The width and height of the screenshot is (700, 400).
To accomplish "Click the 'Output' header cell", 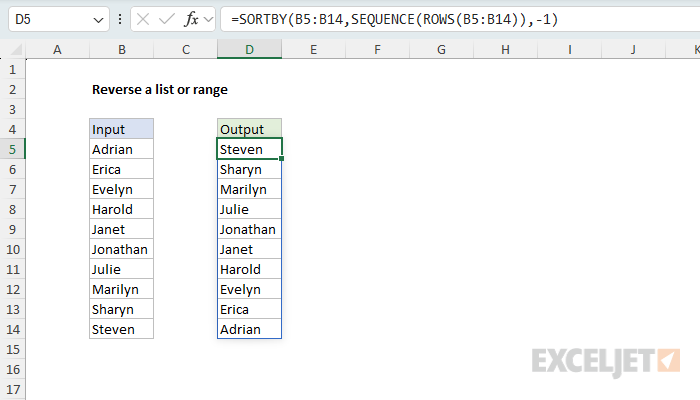I will pos(250,129).
